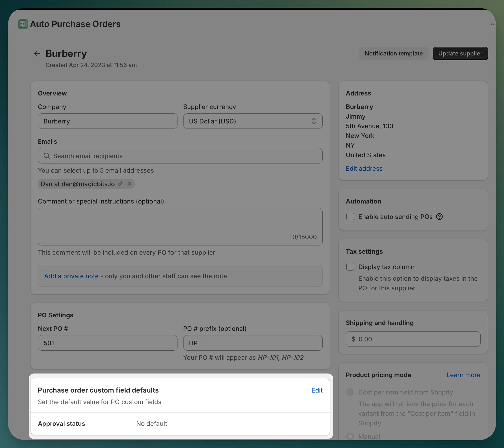Click the Update supplier button
Screen dimensions: 504x448
click(x=460, y=54)
